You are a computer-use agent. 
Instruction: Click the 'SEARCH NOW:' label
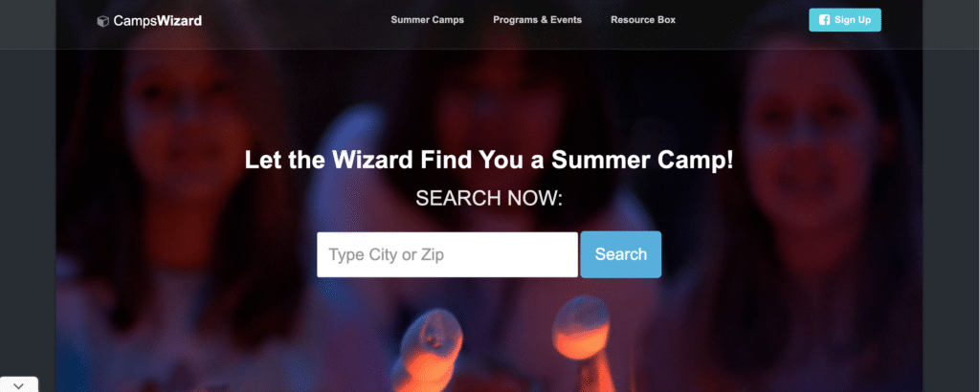489,199
